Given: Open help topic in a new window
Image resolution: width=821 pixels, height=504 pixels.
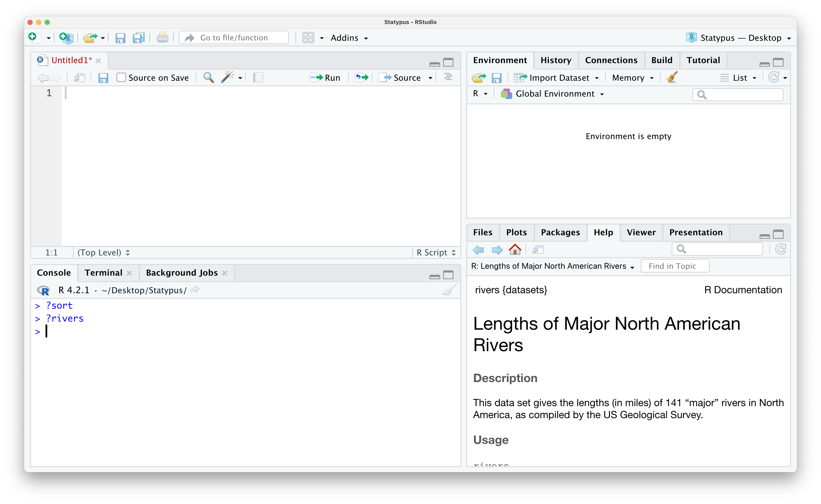Looking at the screenshot, I should pyautogui.click(x=538, y=249).
